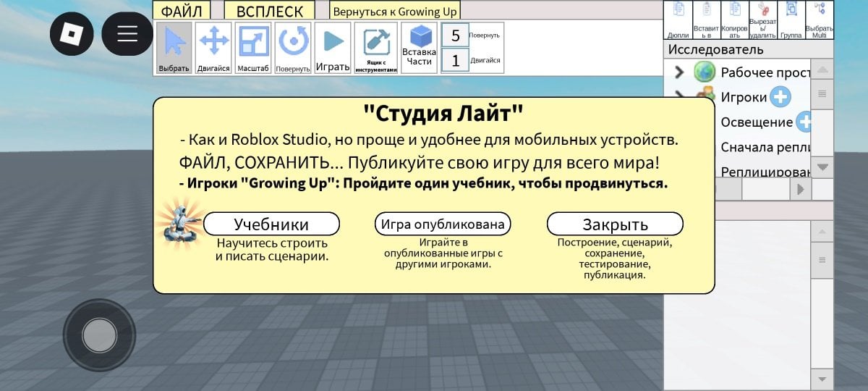Click the Игра опубликована button

coord(443,224)
